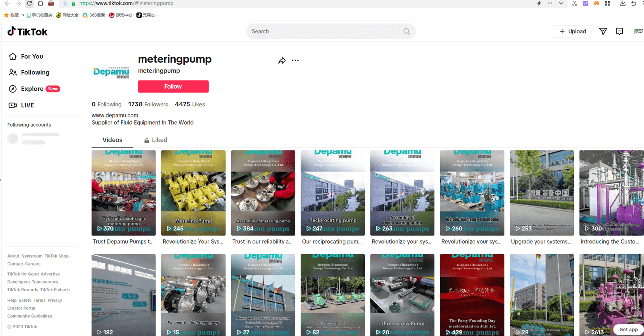
Task: Play the Assembly of metering pump video
Action: (263, 193)
